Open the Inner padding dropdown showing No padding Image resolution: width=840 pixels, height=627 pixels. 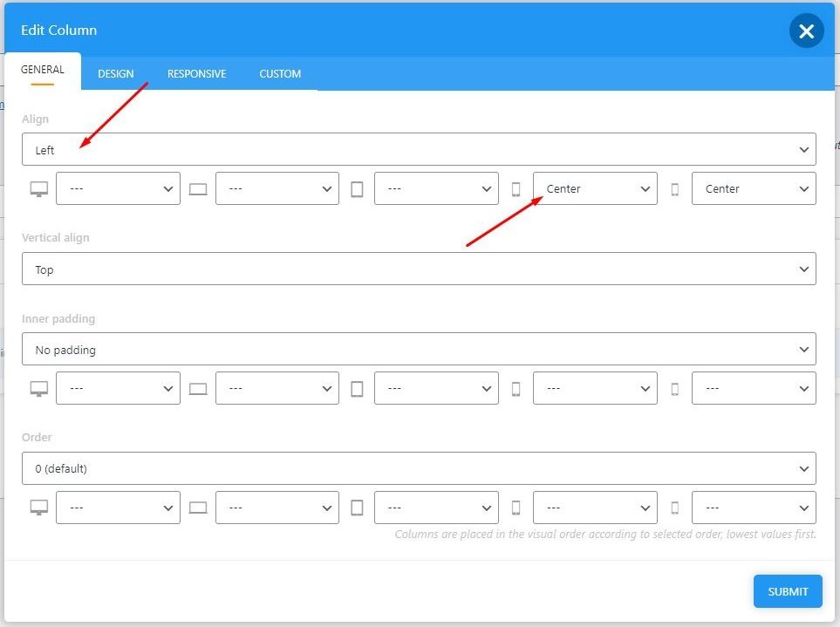[419, 349]
